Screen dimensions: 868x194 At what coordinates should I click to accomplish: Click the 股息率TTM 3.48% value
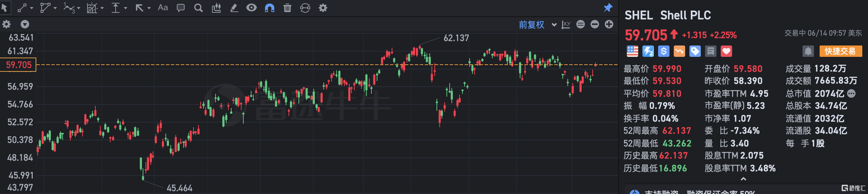coord(763,168)
